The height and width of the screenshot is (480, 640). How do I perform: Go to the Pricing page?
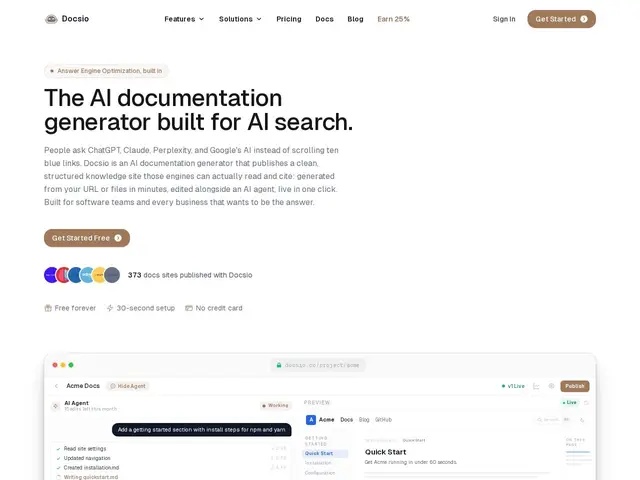[289, 19]
